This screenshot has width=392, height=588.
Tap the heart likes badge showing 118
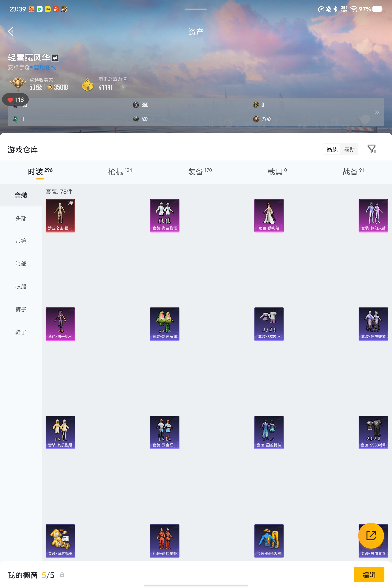click(x=16, y=100)
